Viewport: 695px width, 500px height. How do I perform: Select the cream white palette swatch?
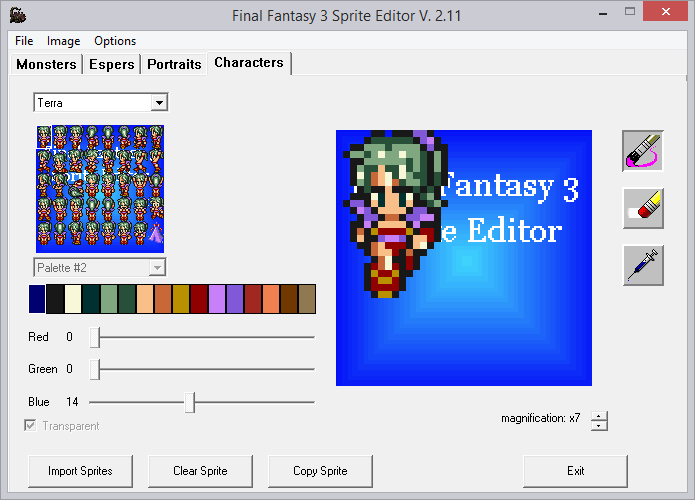pos(73,299)
